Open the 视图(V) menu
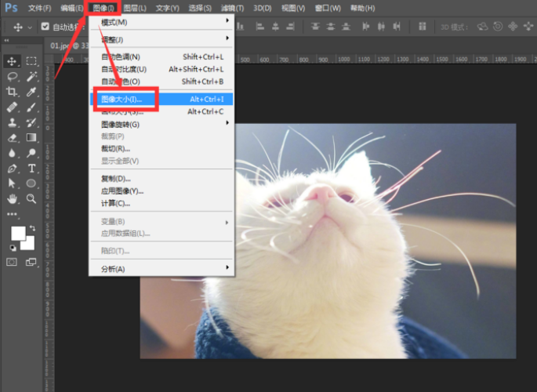Viewport: 537px width, 392px height. click(x=293, y=8)
